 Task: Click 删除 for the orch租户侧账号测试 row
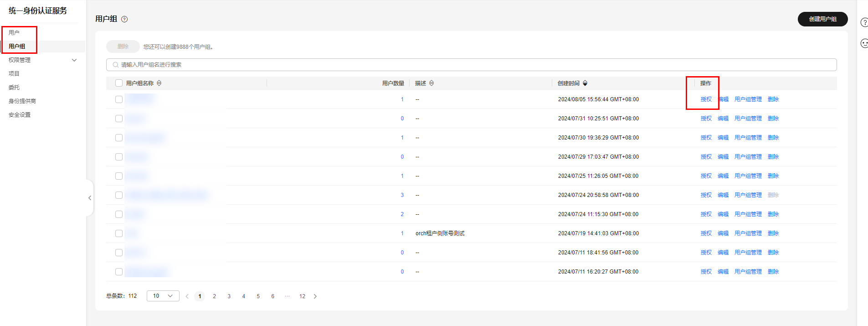click(773, 233)
